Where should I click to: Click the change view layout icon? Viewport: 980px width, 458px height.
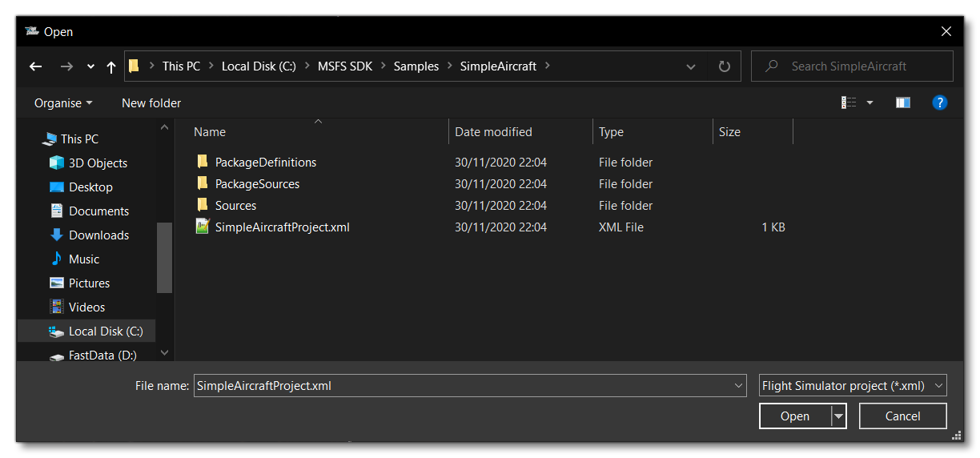coord(849,102)
